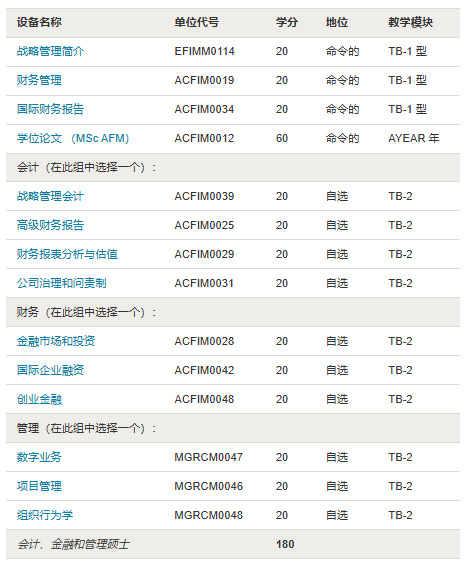Select unit code EFIMM0114 cell
The image size is (470, 566).
click(x=204, y=51)
